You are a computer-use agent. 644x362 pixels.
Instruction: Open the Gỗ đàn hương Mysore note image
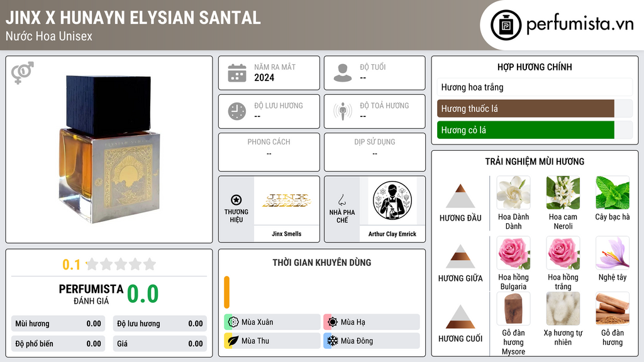click(513, 309)
